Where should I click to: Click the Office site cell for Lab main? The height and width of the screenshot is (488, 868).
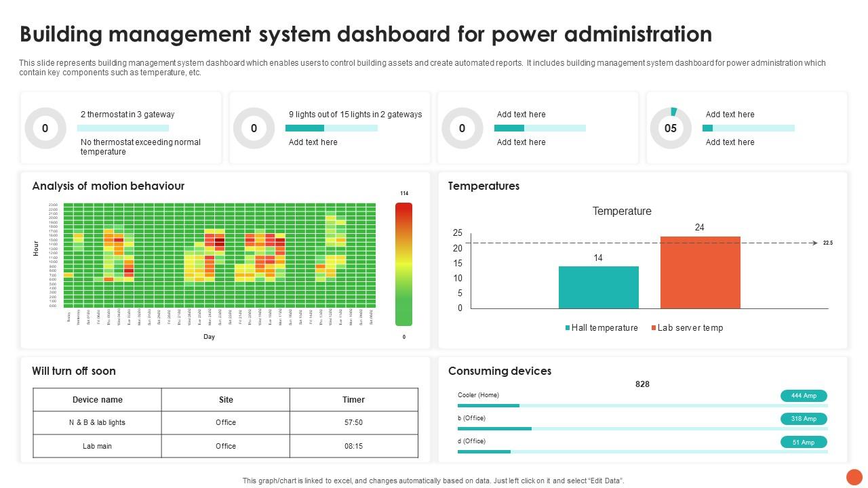[x=226, y=447]
